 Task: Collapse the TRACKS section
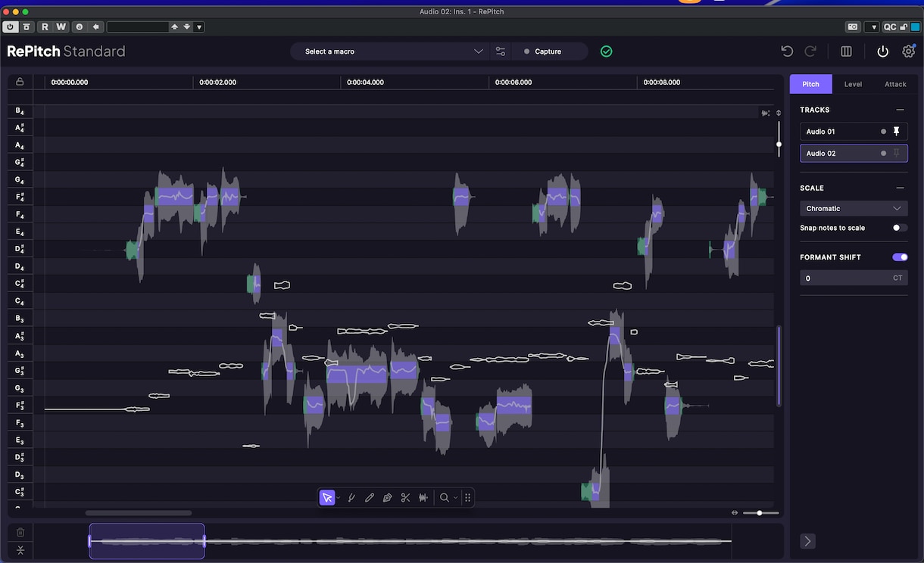pos(900,110)
